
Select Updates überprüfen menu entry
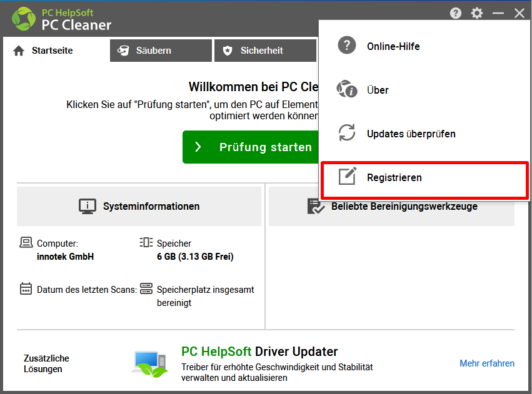(424, 133)
